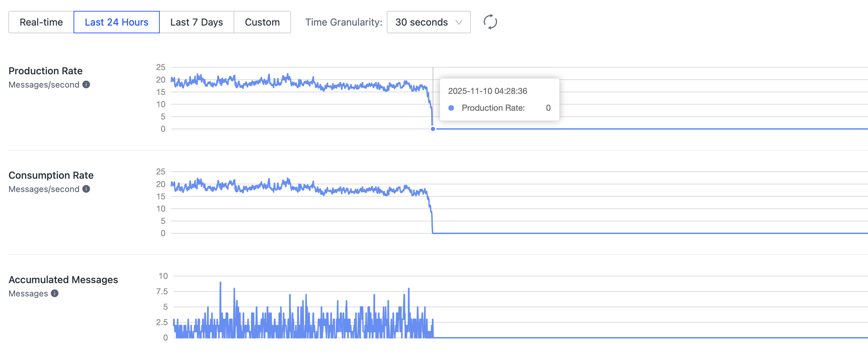Viewport: 868px width, 363px height.
Task: Open the 30 seconds granularity dropdown
Action: pyautogui.click(x=428, y=22)
